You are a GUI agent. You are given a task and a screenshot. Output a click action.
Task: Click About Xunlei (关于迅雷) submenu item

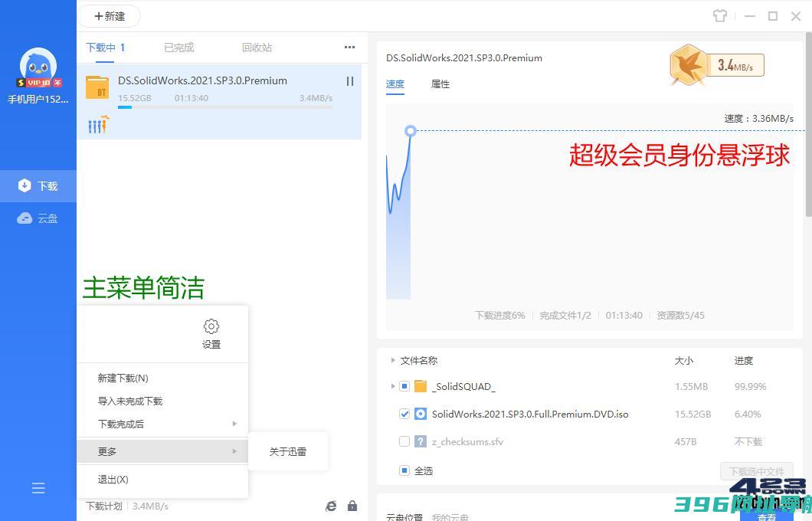288,451
